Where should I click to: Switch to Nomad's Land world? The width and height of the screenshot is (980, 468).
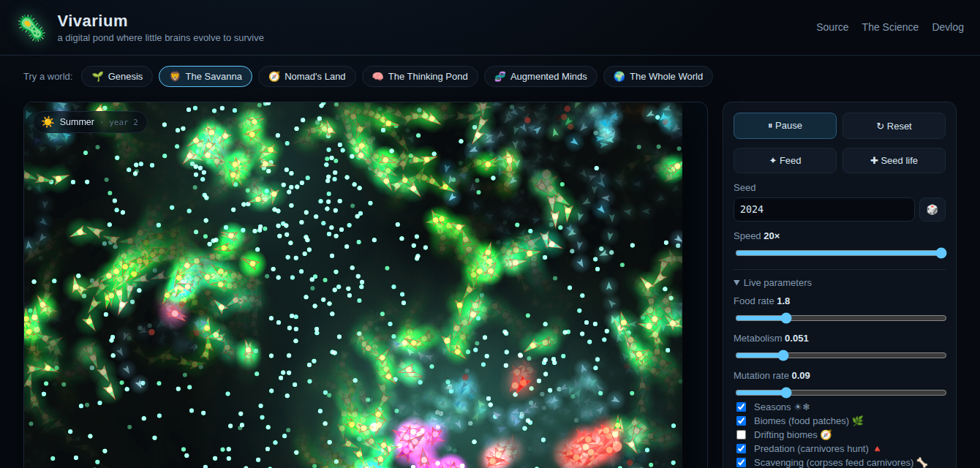307,76
